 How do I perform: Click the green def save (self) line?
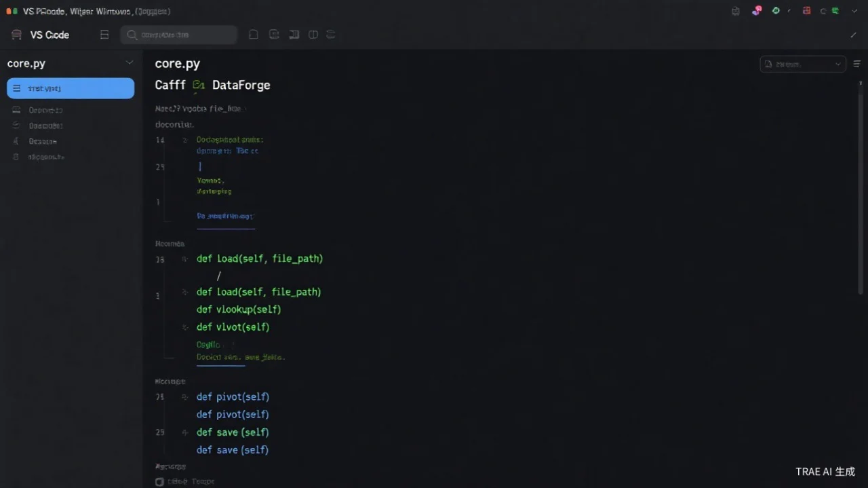click(233, 432)
